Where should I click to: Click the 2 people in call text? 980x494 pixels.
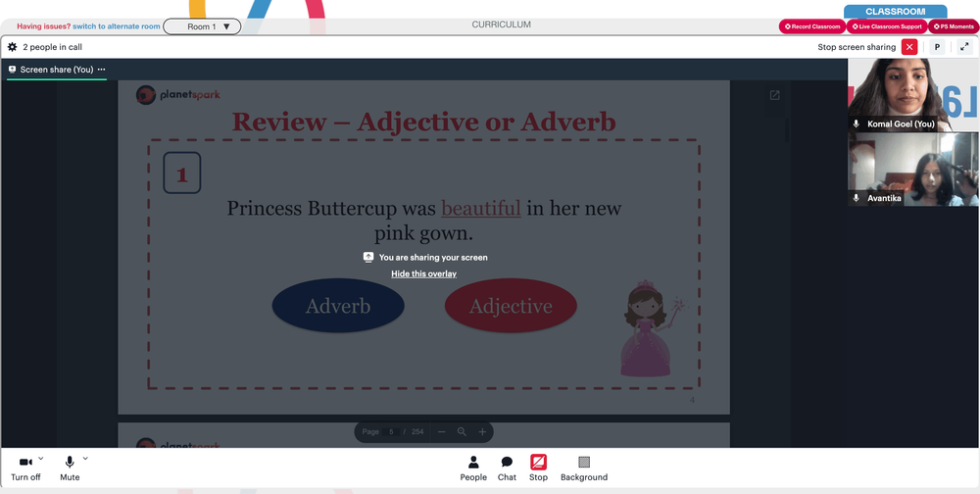[x=53, y=47]
